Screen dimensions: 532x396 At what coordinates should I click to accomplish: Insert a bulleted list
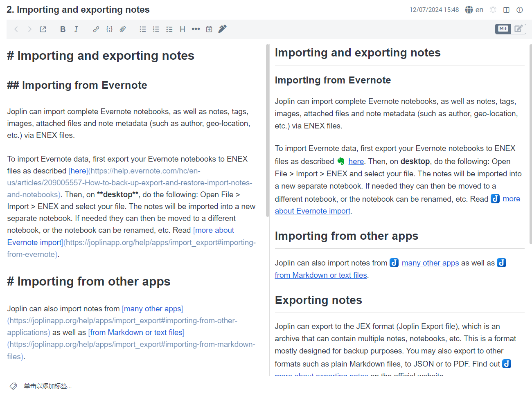tap(142, 29)
